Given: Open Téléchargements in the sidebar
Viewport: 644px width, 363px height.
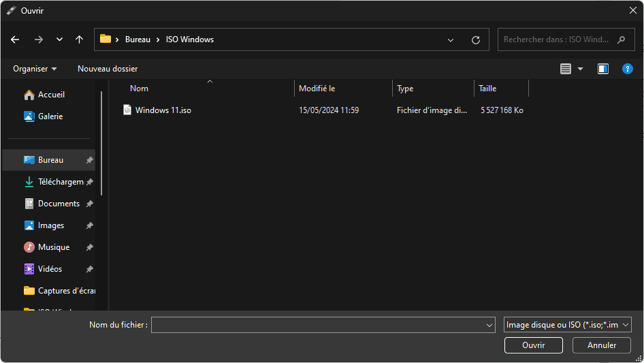Looking at the screenshot, I should pyautogui.click(x=48, y=182).
